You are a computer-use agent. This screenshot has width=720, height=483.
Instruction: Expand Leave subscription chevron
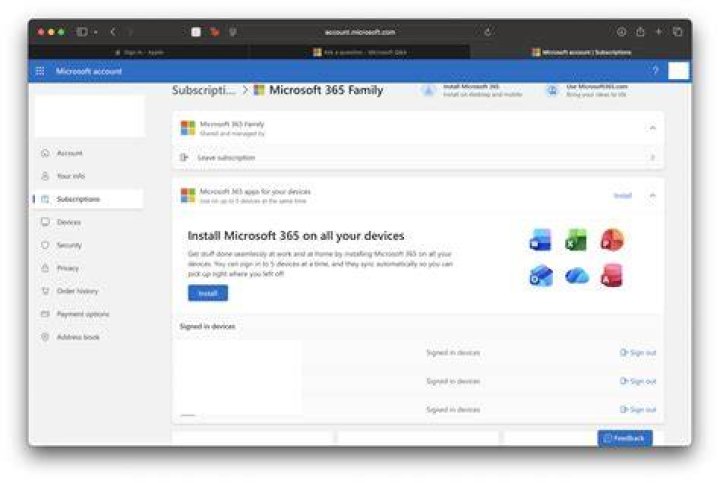tap(652, 157)
